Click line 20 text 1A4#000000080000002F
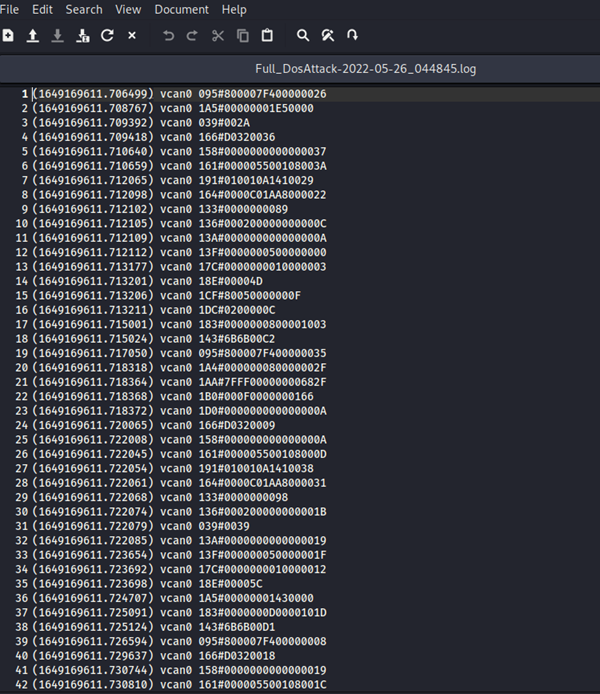 tap(262, 368)
